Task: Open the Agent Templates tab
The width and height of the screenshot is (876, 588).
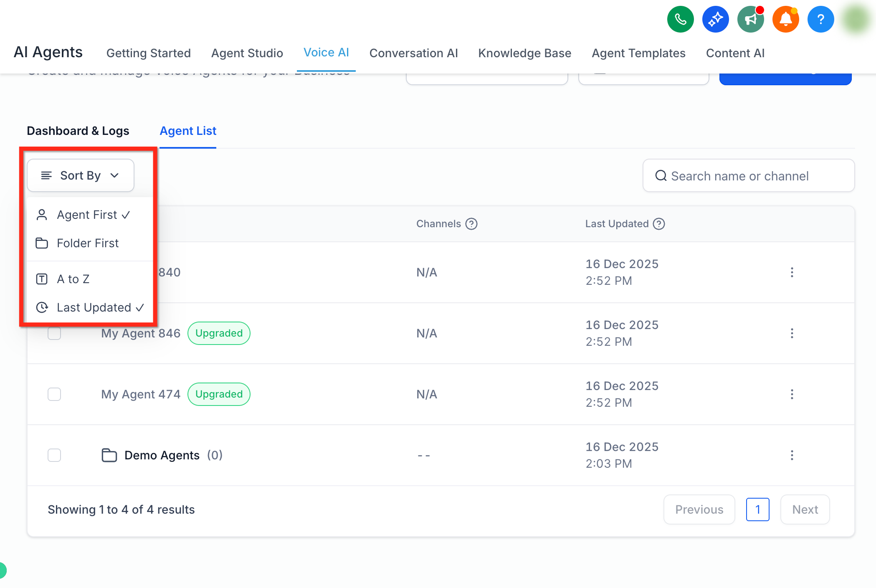Action: (638, 53)
